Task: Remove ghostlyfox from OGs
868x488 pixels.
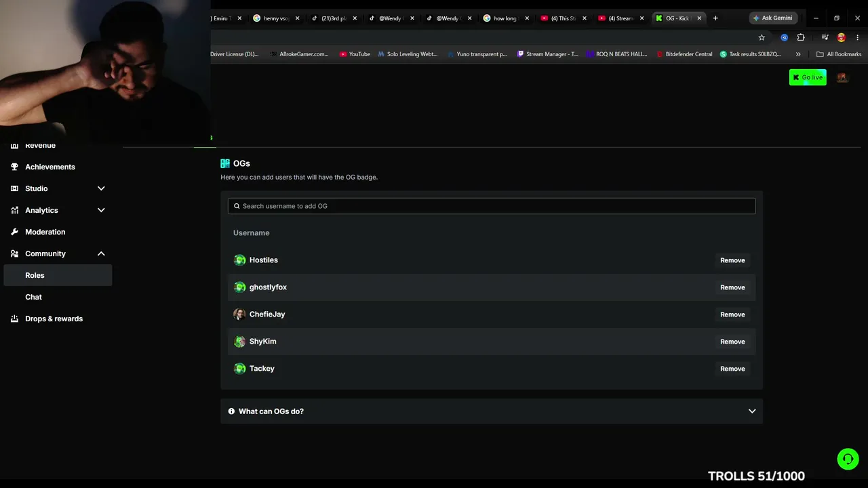Action: pyautogui.click(x=732, y=287)
